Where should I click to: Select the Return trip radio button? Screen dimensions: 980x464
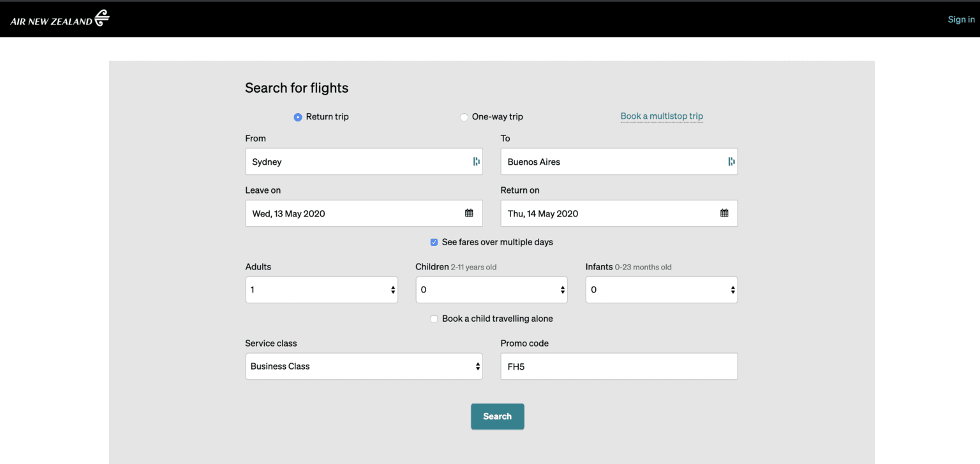pos(298,117)
